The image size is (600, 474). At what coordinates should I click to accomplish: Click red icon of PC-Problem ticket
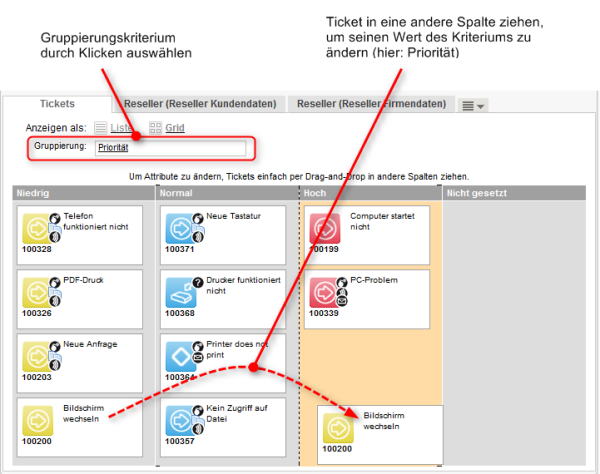tap(325, 291)
